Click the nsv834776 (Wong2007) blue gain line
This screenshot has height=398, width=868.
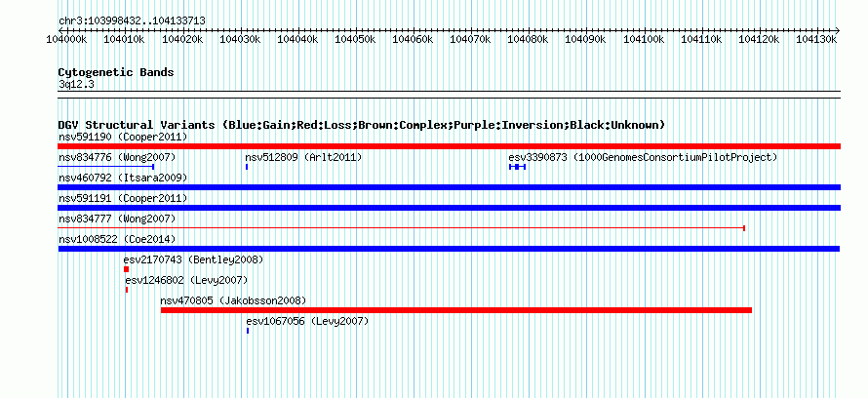tap(106, 166)
